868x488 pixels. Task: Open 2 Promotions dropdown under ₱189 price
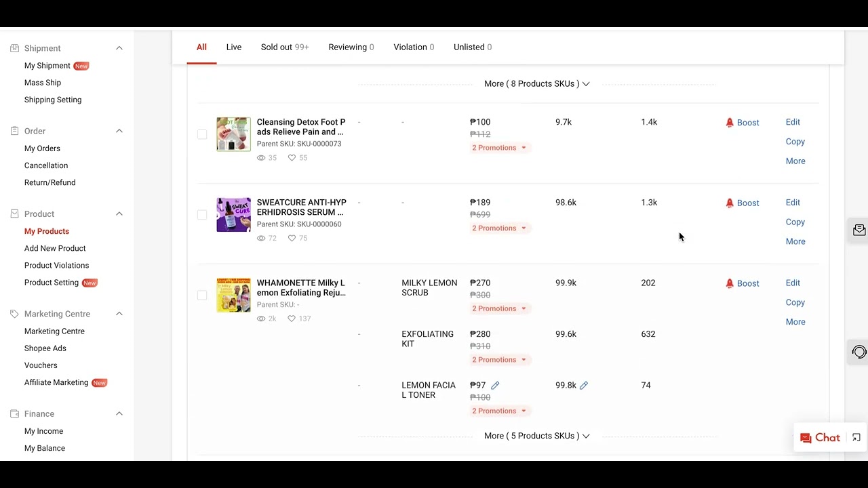(x=499, y=228)
